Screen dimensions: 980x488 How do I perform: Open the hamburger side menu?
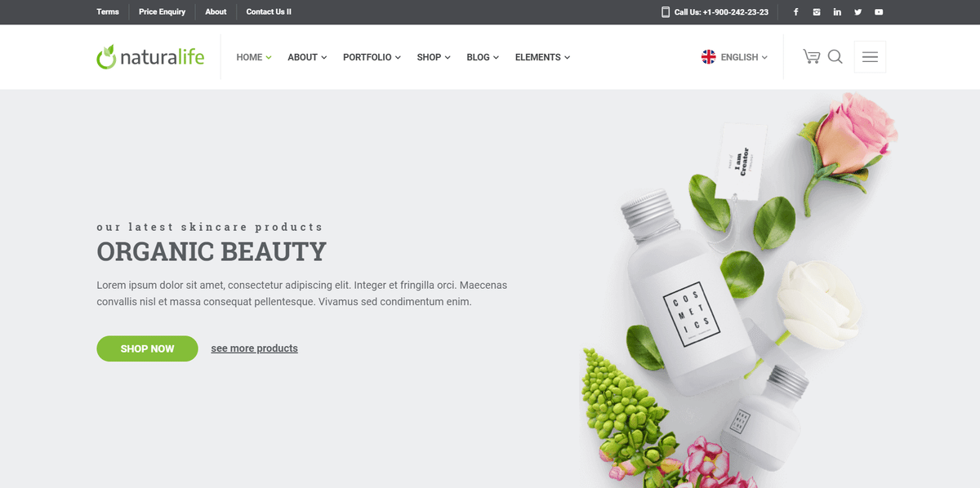coord(870,57)
